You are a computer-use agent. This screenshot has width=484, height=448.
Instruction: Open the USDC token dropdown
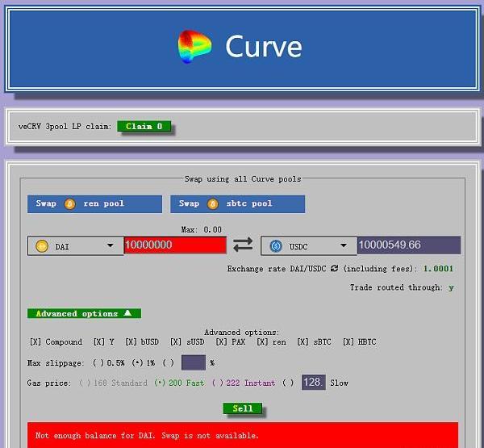click(343, 245)
